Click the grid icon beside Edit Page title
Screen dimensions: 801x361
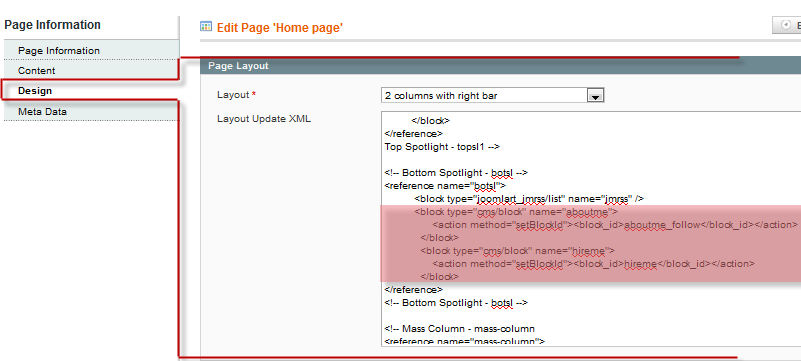point(206,27)
